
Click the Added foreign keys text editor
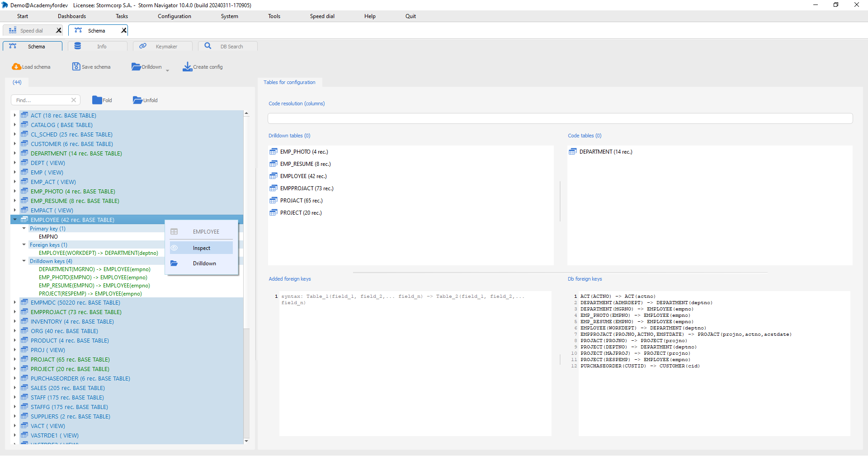pos(415,363)
